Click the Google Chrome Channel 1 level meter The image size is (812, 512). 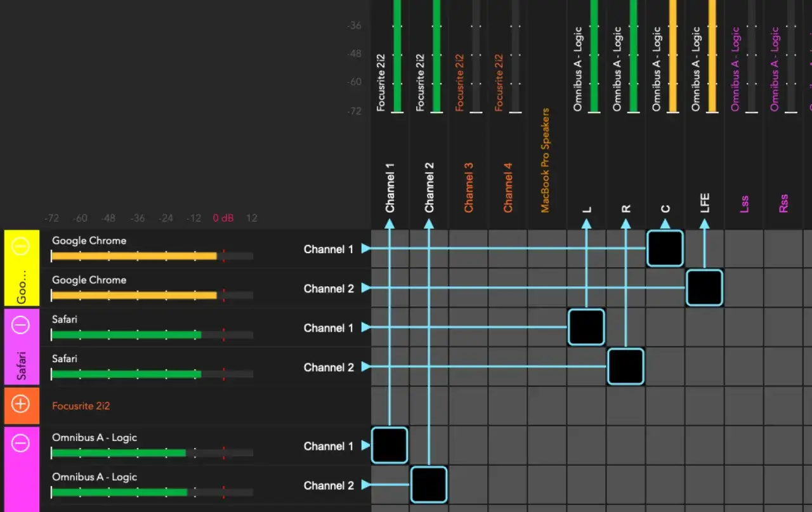tap(152, 256)
